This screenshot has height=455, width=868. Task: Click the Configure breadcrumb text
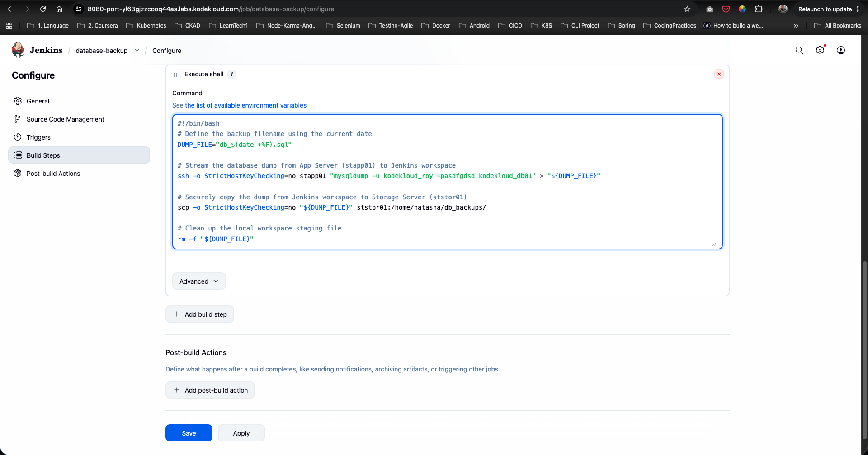[167, 51]
